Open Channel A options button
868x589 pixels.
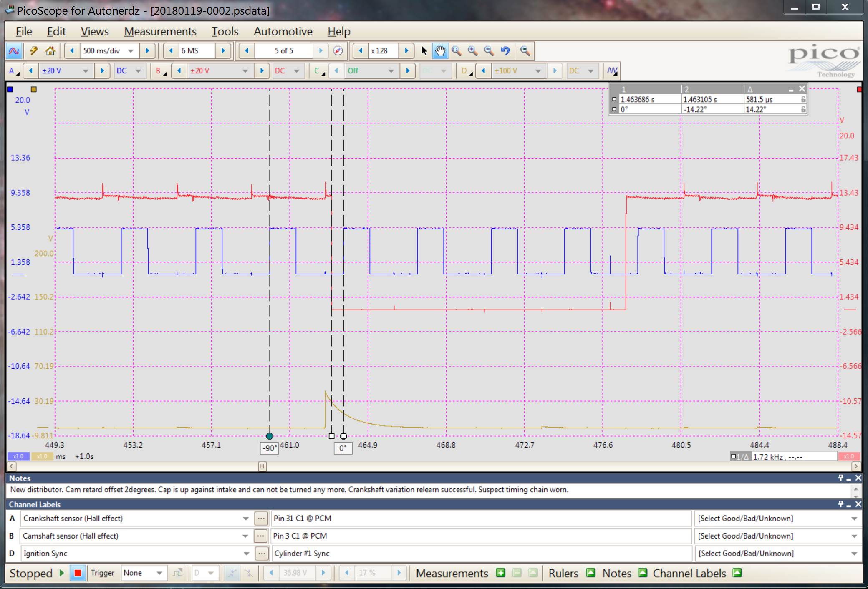[13, 71]
